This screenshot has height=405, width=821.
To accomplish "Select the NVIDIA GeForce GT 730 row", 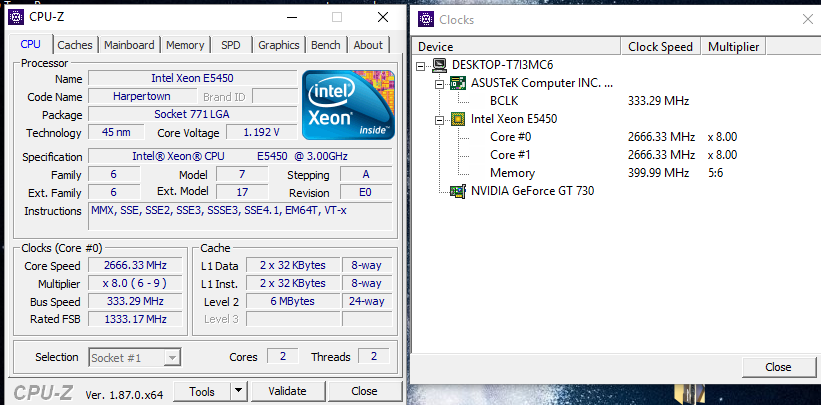I will coord(532,191).
